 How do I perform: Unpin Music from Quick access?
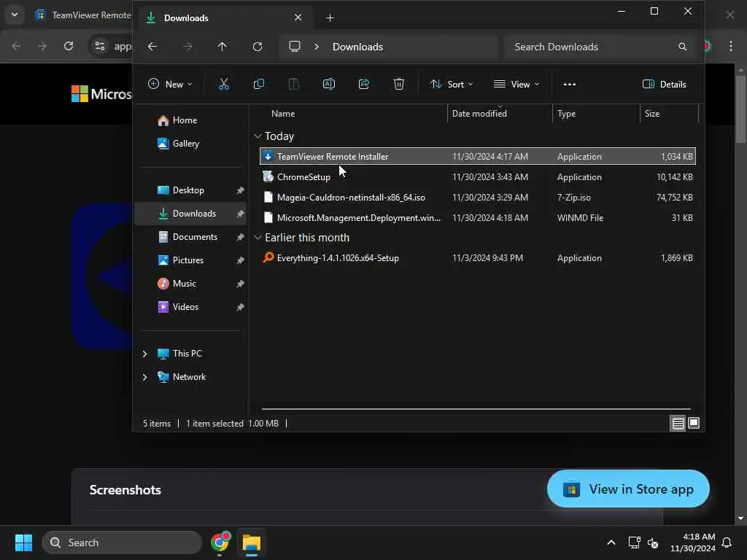point(240,284)
